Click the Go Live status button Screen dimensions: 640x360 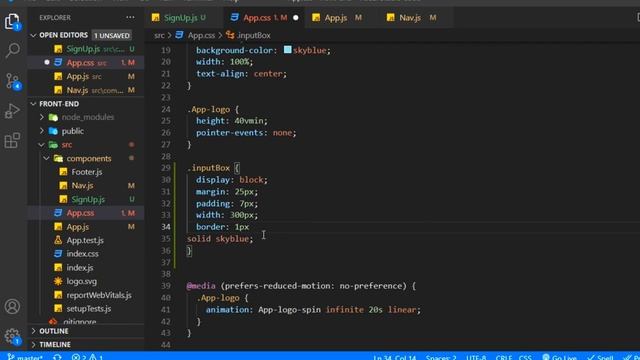click(559, 358)
